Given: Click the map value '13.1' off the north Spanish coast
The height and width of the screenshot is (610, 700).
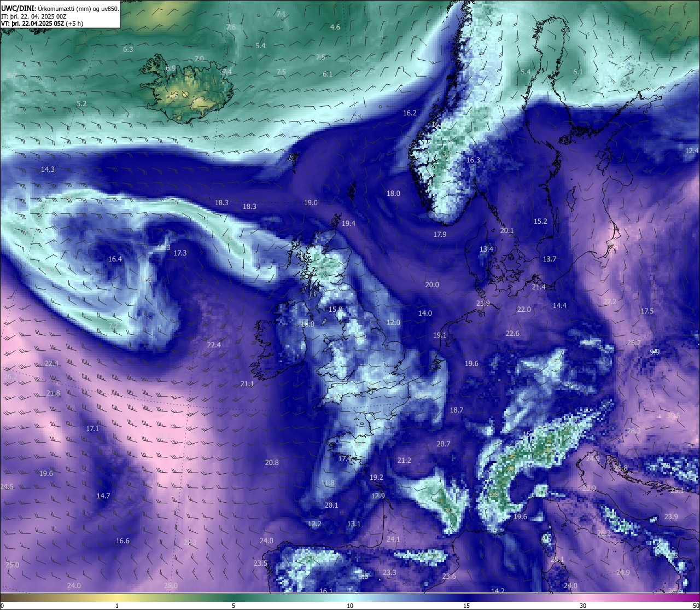Looking at the screenshot, I should click(354, 524).
